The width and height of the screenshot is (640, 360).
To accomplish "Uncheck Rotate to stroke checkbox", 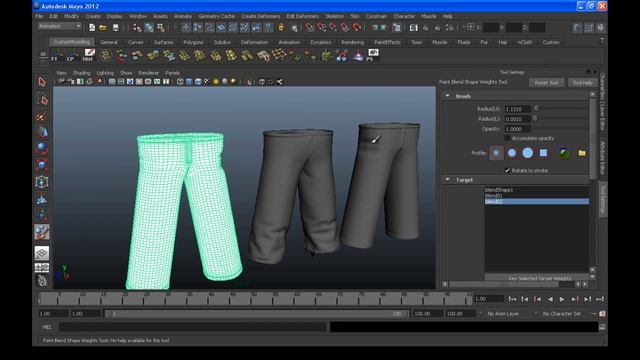I will coord(507,171).
